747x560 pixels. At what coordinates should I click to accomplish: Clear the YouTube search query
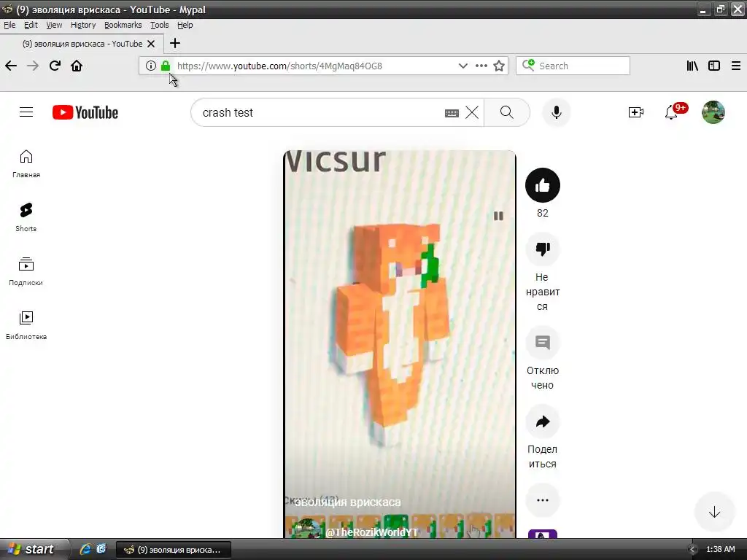pos(472,112)
